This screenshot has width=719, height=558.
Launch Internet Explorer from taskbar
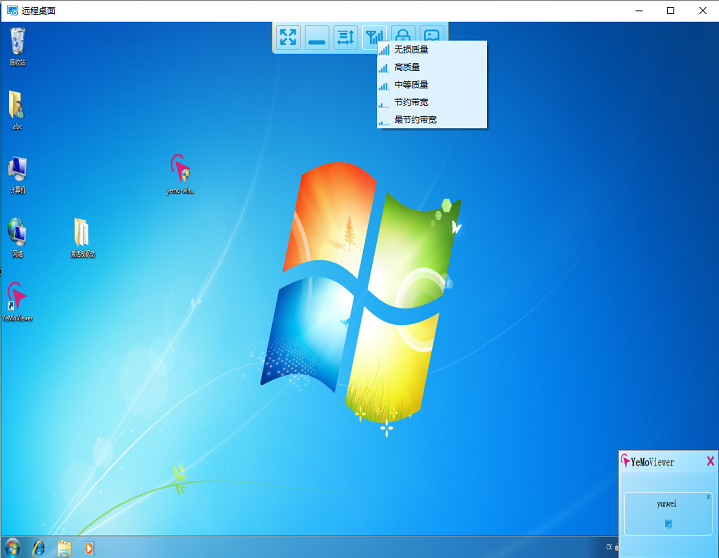pos(39,548)
